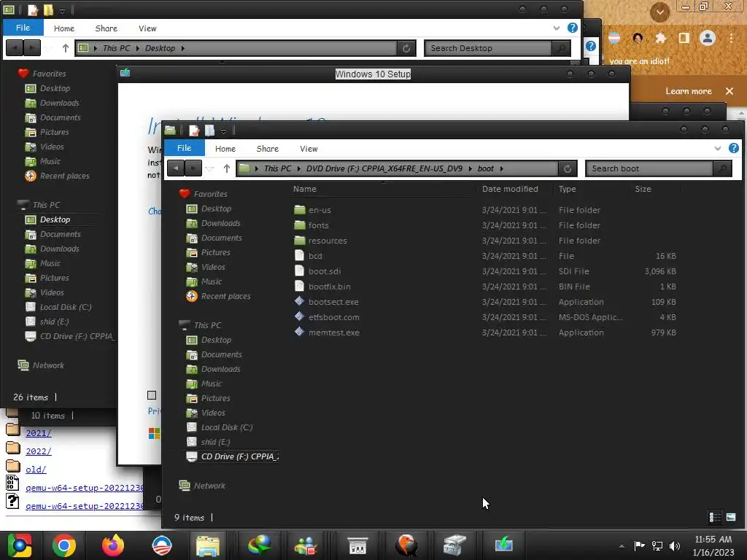The image size is (747, 560).
Task: Click the DVD Drive (F:) breadcrumb
Action: (x=384, y=168)
